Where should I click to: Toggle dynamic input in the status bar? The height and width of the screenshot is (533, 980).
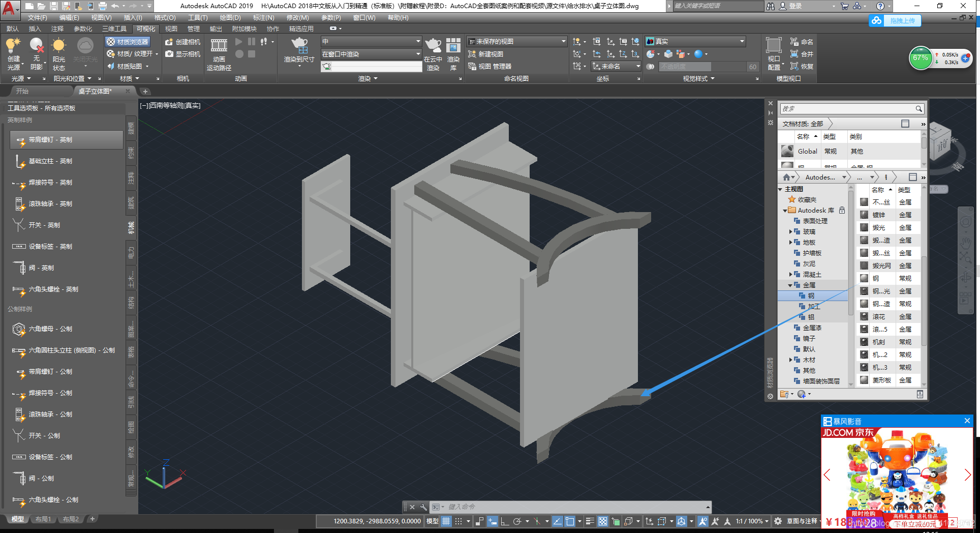click(x=493, y=521)
